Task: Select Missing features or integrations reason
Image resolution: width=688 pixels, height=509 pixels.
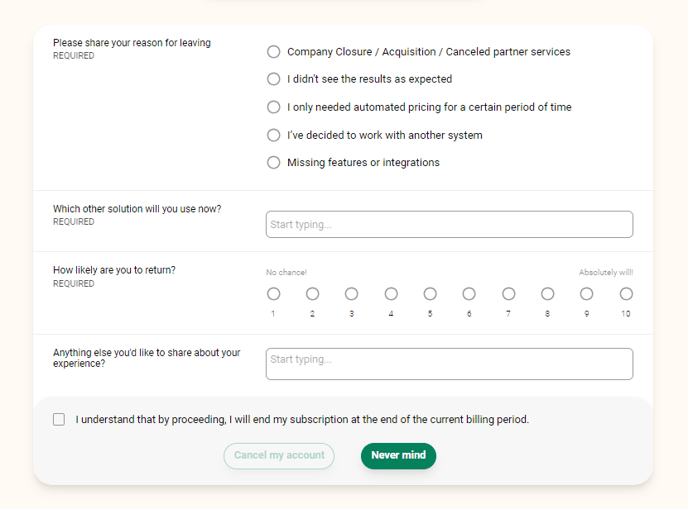Action: coord(274,162)
